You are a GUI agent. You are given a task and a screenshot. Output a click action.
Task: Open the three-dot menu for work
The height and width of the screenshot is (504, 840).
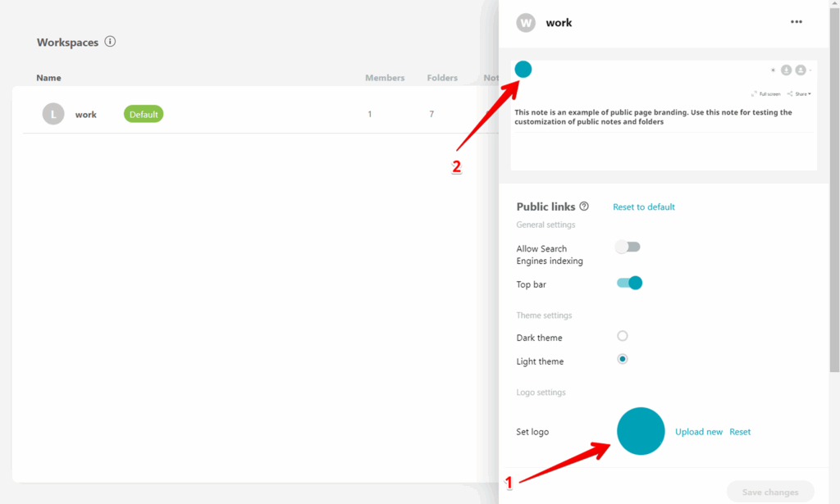796,22
